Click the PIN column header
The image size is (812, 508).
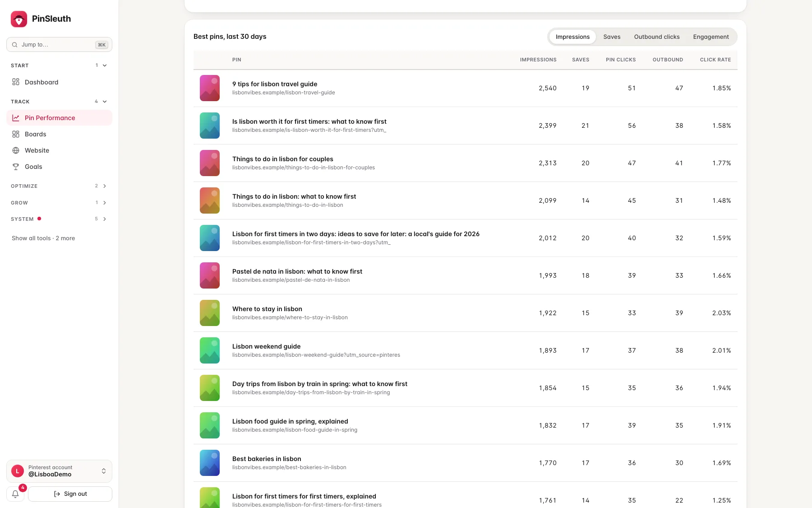point(237,60)
